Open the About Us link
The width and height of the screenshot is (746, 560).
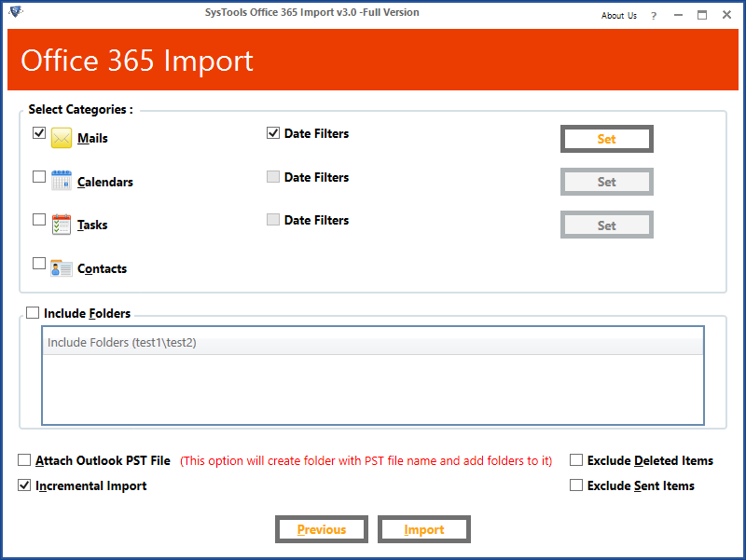coord(618,16)
